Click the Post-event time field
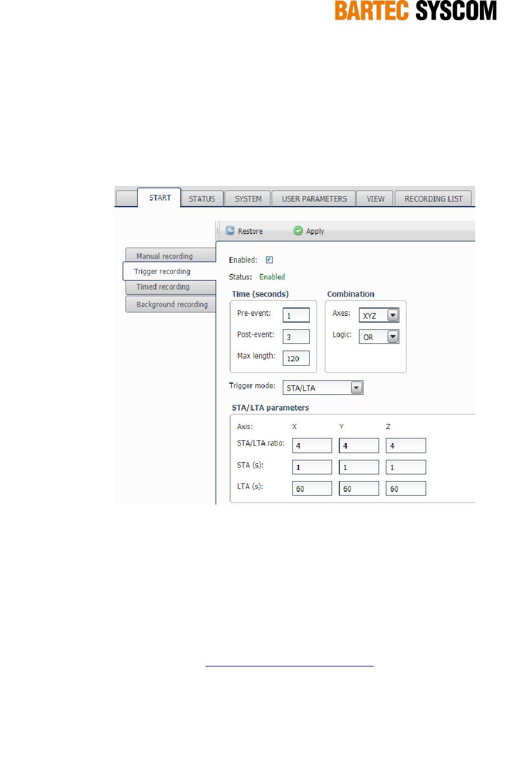Viewport: 532px width, 783px height. tap(296, 337)
